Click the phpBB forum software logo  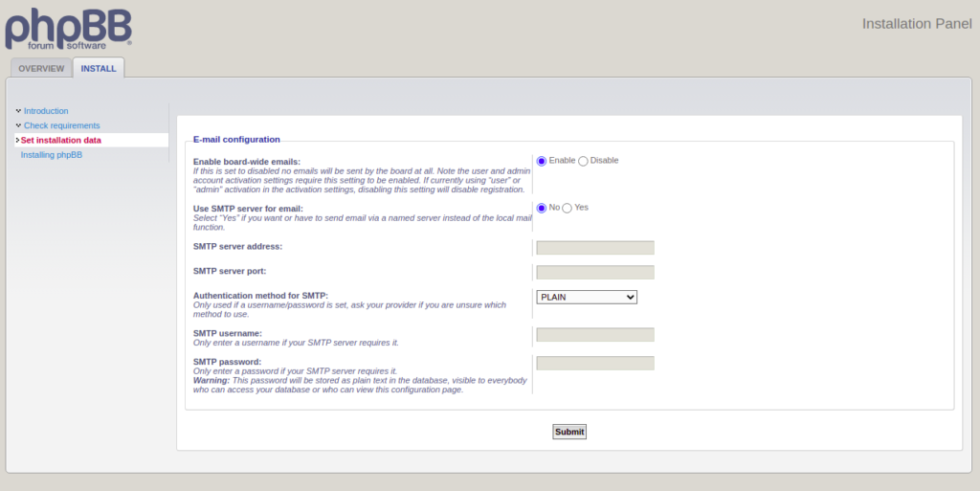[x=68, y=30]
